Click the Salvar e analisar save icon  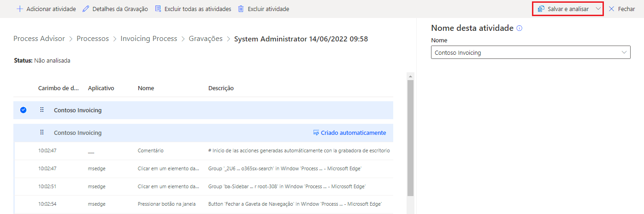tap(541, 9)
